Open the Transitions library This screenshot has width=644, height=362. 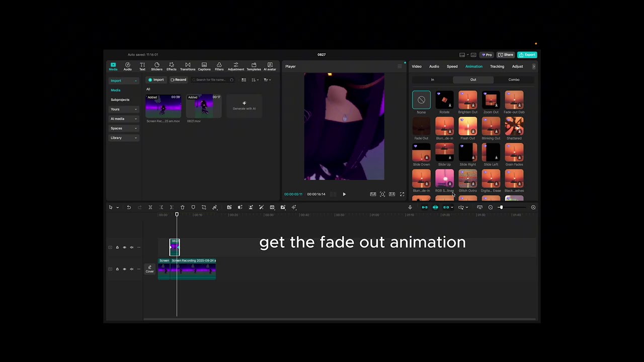[188, 66]
